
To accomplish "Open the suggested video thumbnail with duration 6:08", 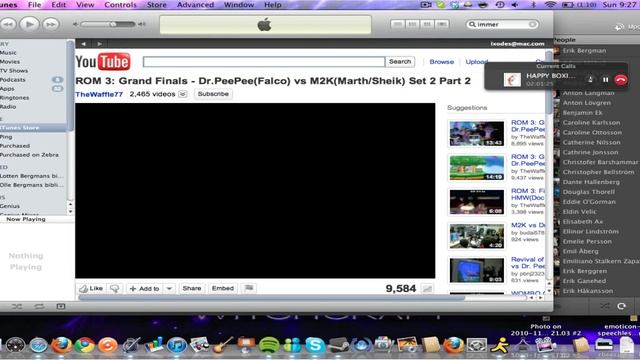I will (476, 202).
